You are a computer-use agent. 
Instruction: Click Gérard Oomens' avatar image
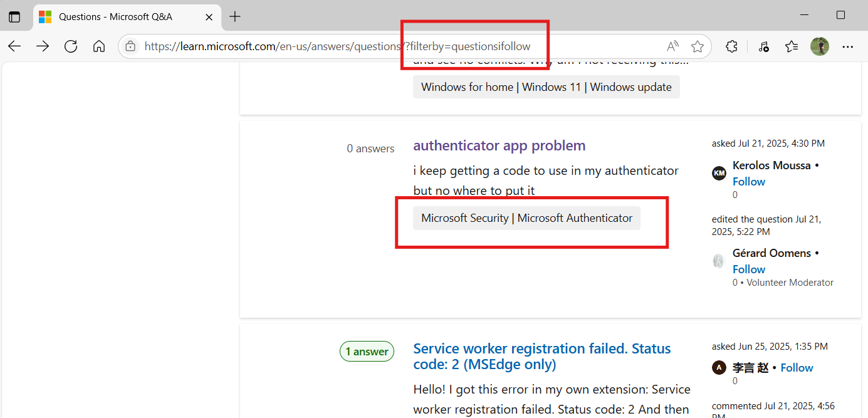pos(719,261)
